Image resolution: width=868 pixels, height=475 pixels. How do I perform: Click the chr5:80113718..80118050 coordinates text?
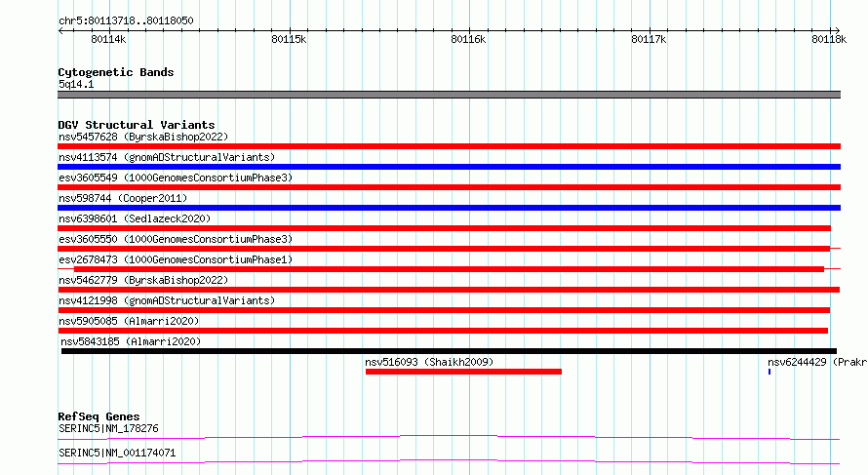[x=126, y=20]
